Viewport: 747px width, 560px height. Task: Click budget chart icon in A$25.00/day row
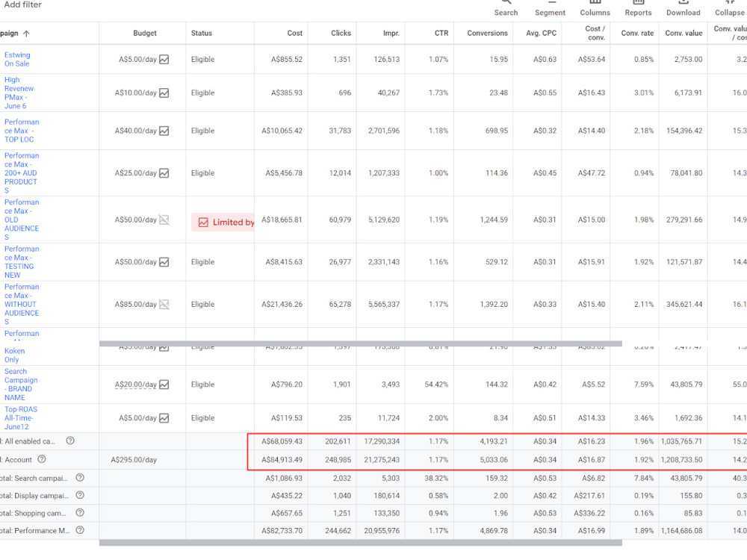pos(164,173)
